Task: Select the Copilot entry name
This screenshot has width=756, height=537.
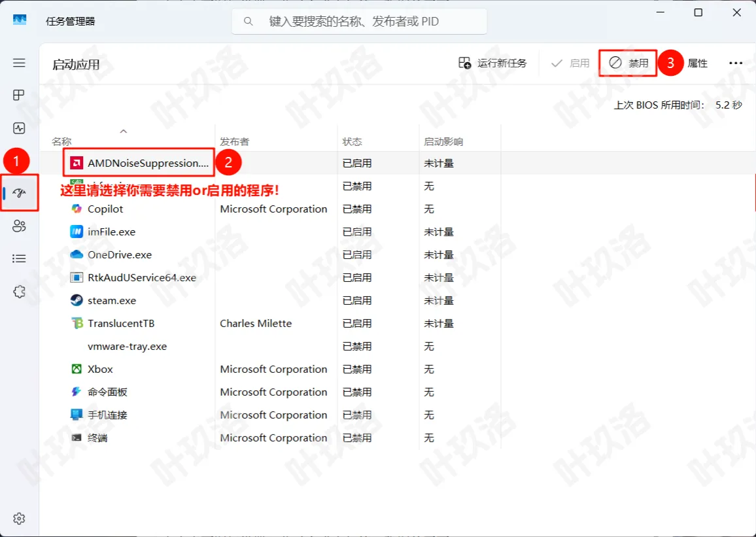Action: (105, 209)
